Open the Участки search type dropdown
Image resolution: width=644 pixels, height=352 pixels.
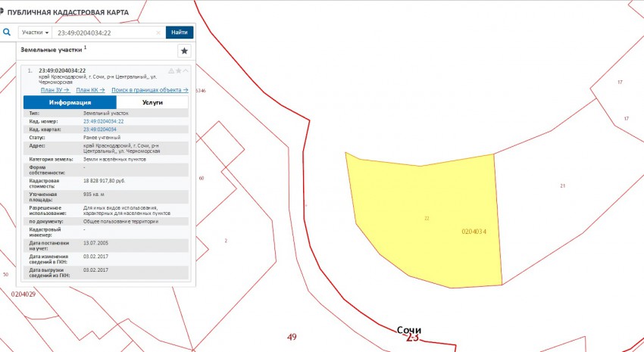(x=36, y=33)
